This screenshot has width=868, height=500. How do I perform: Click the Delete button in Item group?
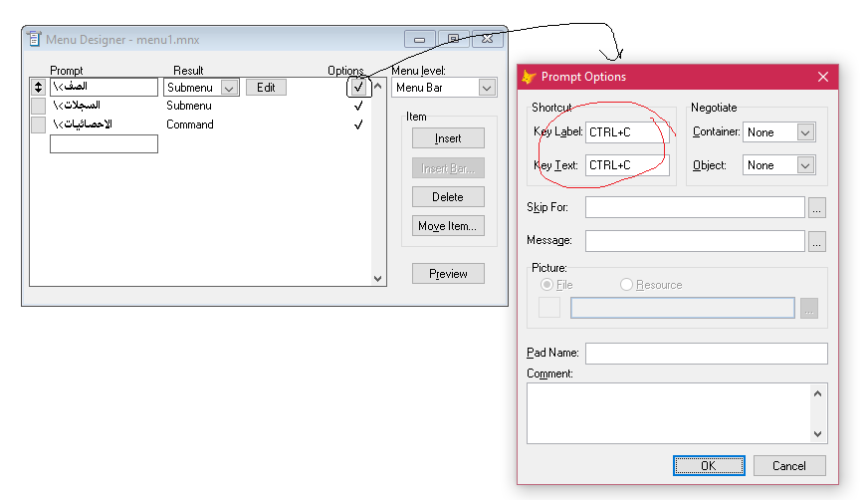click(448, 197)
